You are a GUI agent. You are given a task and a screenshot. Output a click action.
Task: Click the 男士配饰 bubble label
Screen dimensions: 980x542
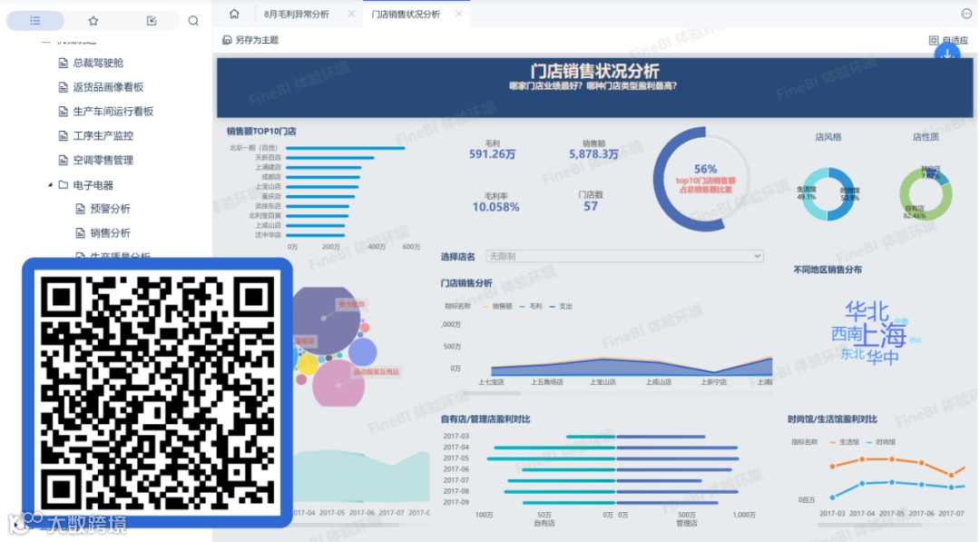pyautogui.click(x=351, y=304)
